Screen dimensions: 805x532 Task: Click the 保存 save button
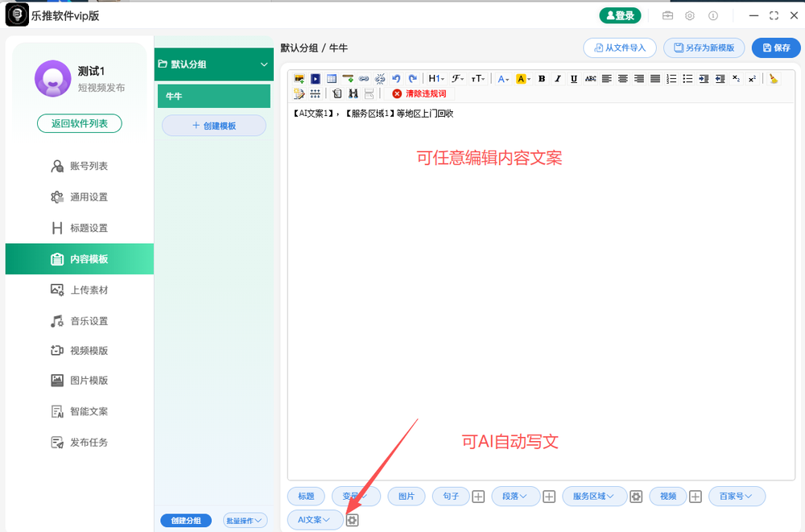click(x=775, y=47)
